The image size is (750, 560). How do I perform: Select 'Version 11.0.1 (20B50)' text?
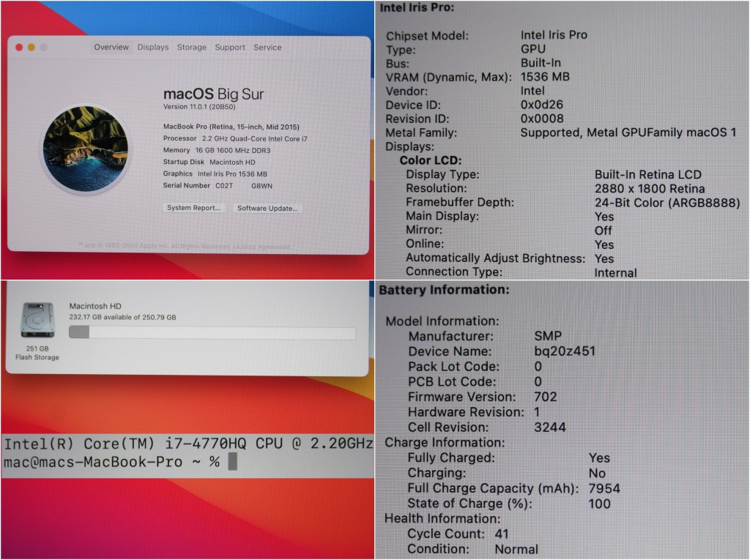[199, 107]
